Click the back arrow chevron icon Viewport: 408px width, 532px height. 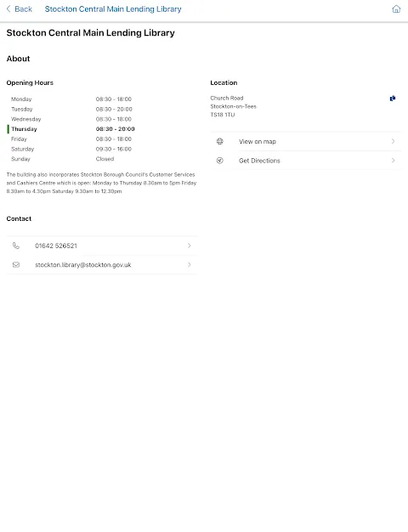click(x=8, y=8)
